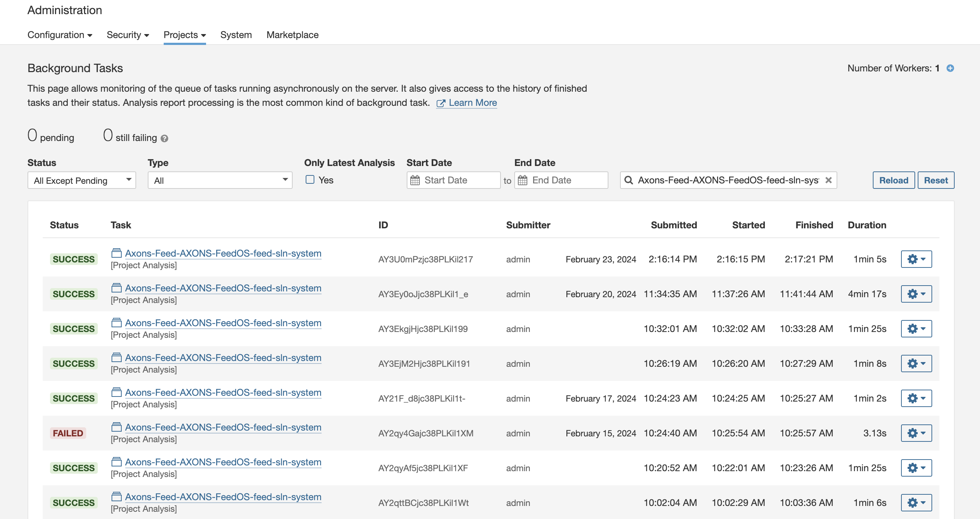Clear the search field with X icon
This screenshot has width=980, height=519.
(x=828, y=180)
